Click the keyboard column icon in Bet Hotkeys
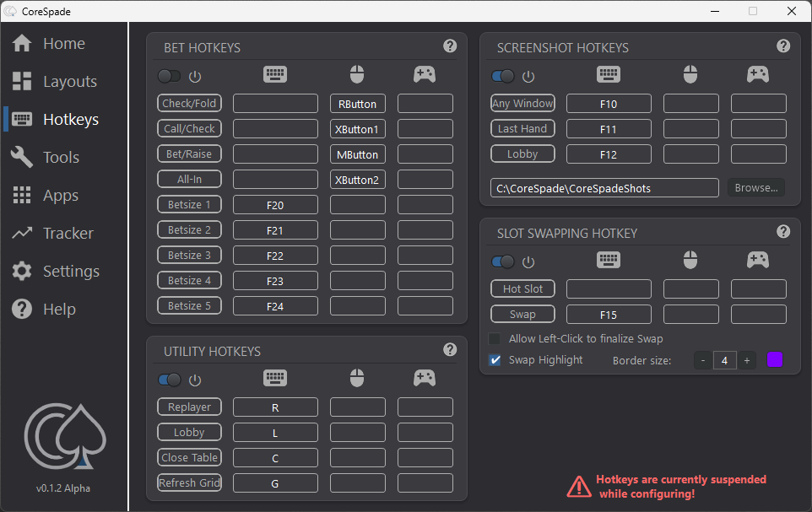Screen dimensions: 812x512 pos(275,74)
